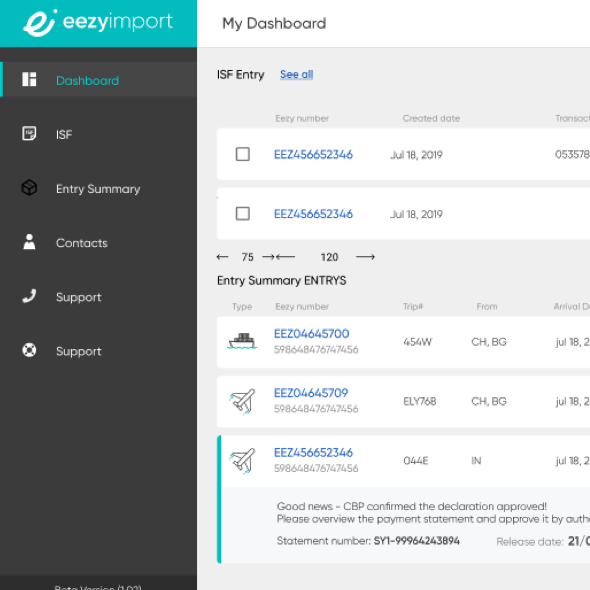Click the lifebuoy Support icon

(x=29, y=350)
